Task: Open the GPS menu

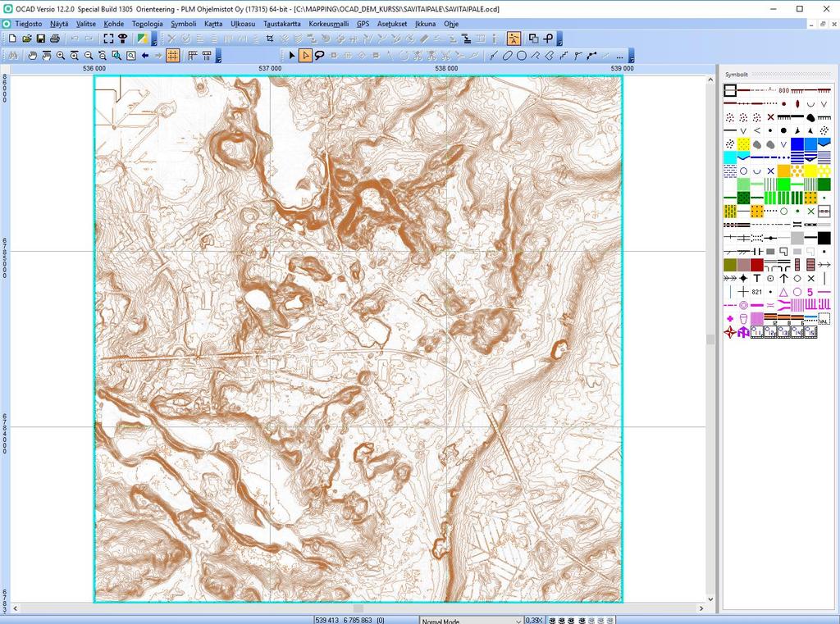Action: (363, 24)
